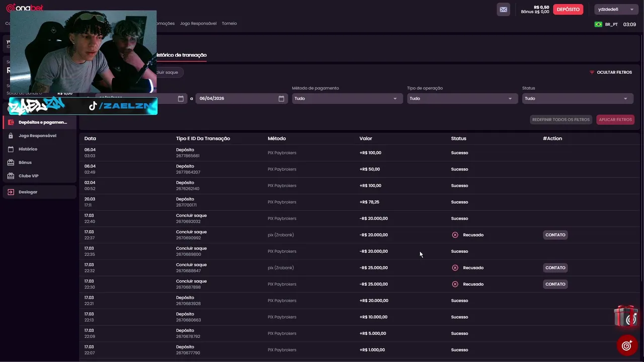This screenshot has width=644, height=362.
Task: Click the red X icon on 22:37 row
Action: (x=455, y=235)
